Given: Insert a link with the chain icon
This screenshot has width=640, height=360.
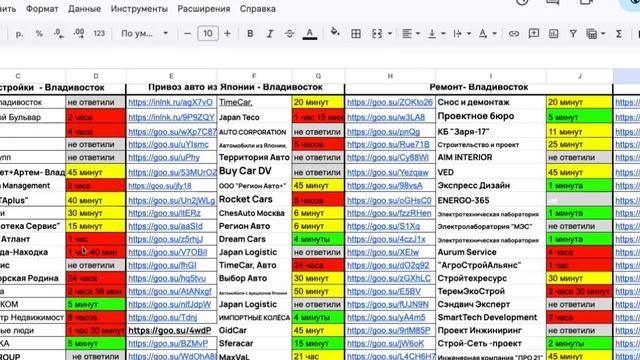Looking at the screenshot, I should pos(514,34).
